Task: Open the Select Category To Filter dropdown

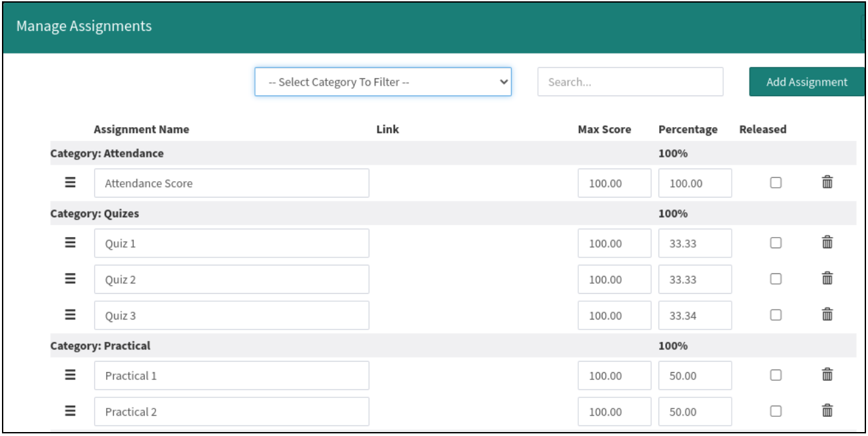Action: (x=383, y=82)
